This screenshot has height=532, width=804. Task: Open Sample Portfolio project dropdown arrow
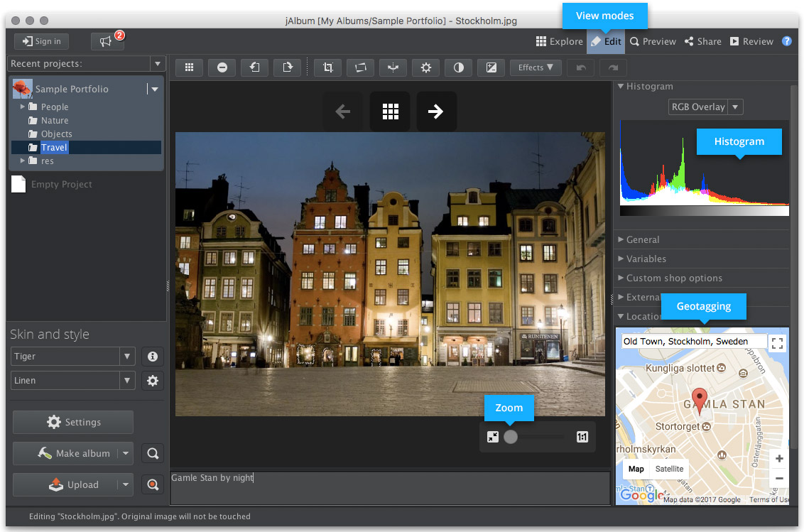point(154,89)
